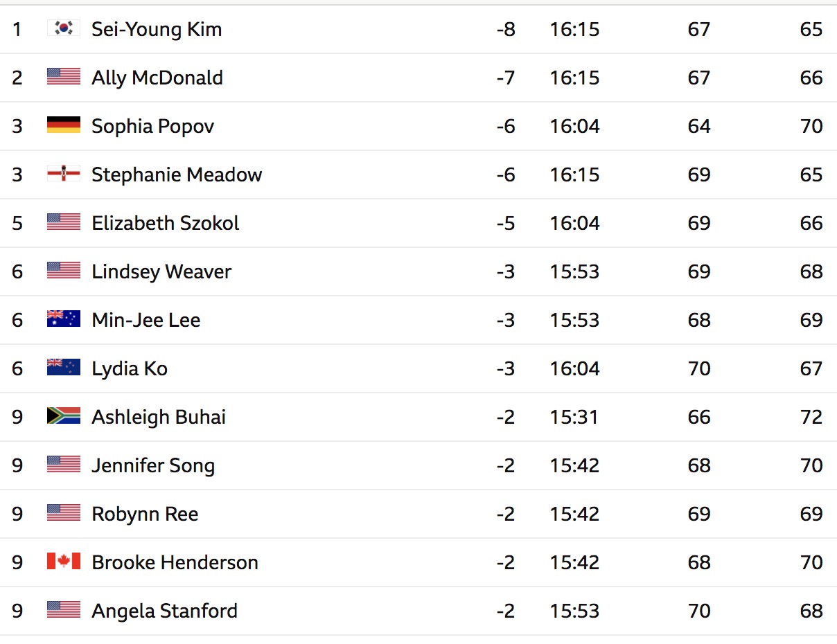This screenshot has height=644, width=837.
Task: Click Ashleigh Buhai's tee time 15:31
Action: [x=574, y=417]
